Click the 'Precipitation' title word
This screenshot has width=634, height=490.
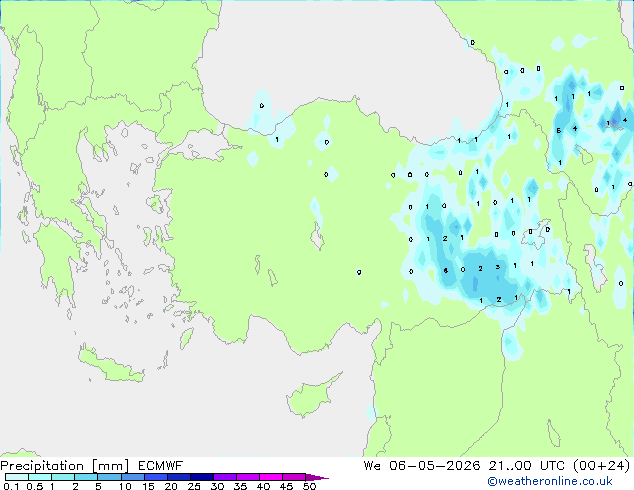42,466
